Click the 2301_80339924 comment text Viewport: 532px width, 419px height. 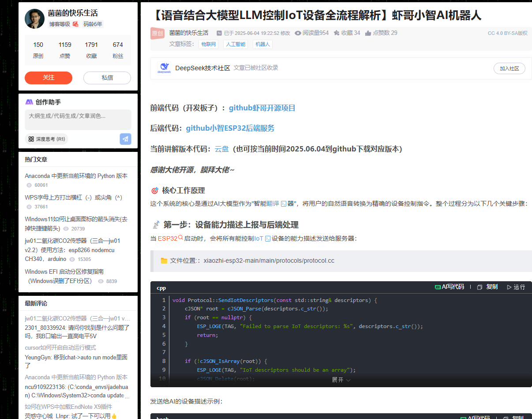(77, 332)
